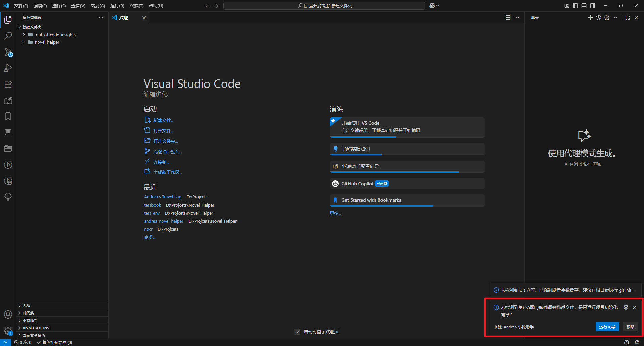The image size is (644, 346).
Task: Open the Run and Debug view
Action: coord(8,68)
